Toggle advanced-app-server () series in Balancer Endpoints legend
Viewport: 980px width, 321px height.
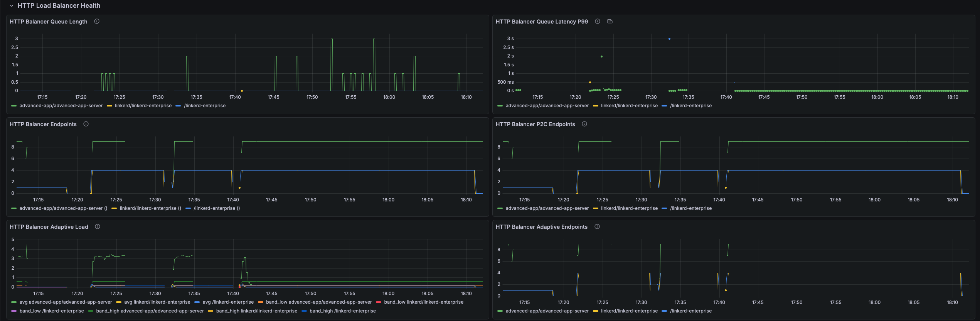[63, 208]
